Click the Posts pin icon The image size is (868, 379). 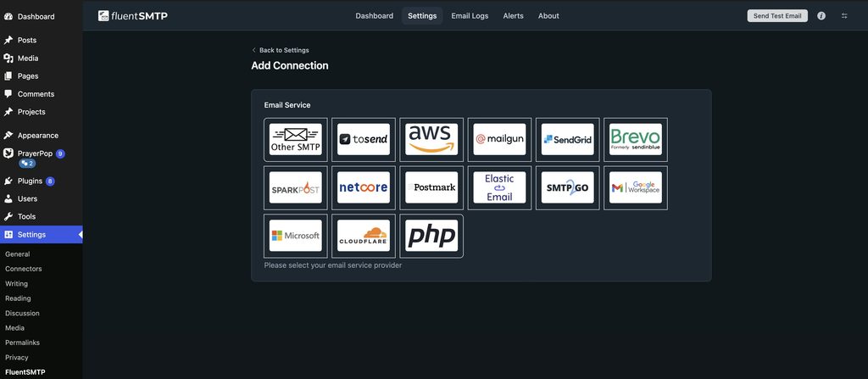(x=8, y=41)
